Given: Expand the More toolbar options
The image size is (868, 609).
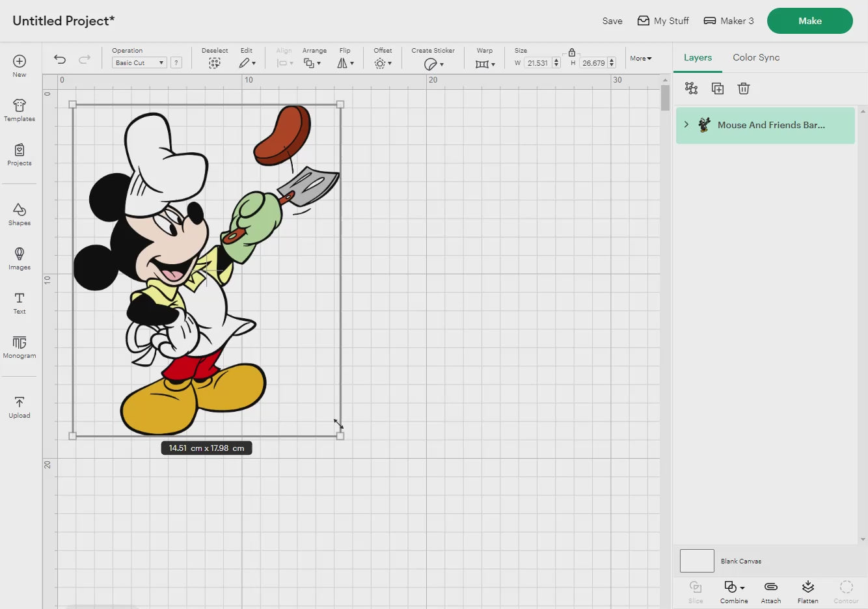Looking at the screenshot, I should click(x=641, y=59).
